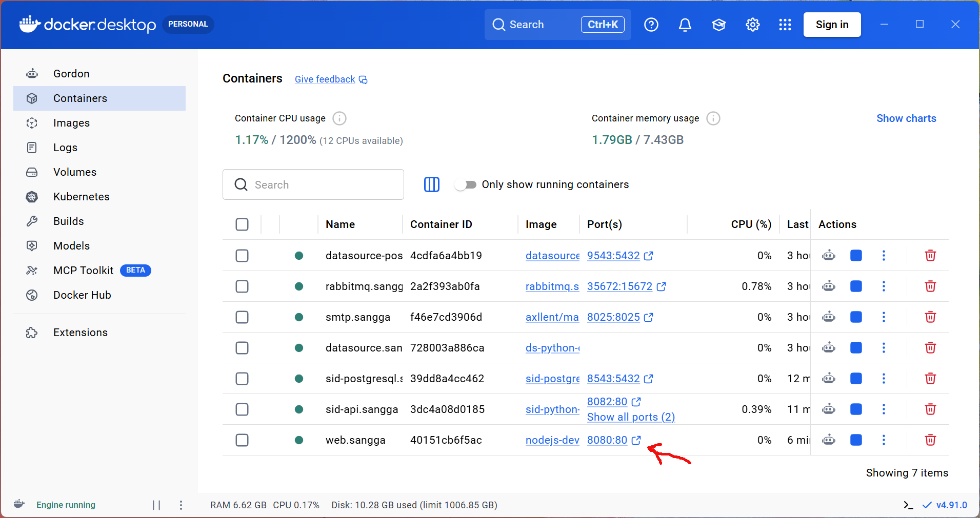Open more actions menu for rabbitmq.sangg
The width and height of the screenshot is (980, 518).
click(884, 286)
